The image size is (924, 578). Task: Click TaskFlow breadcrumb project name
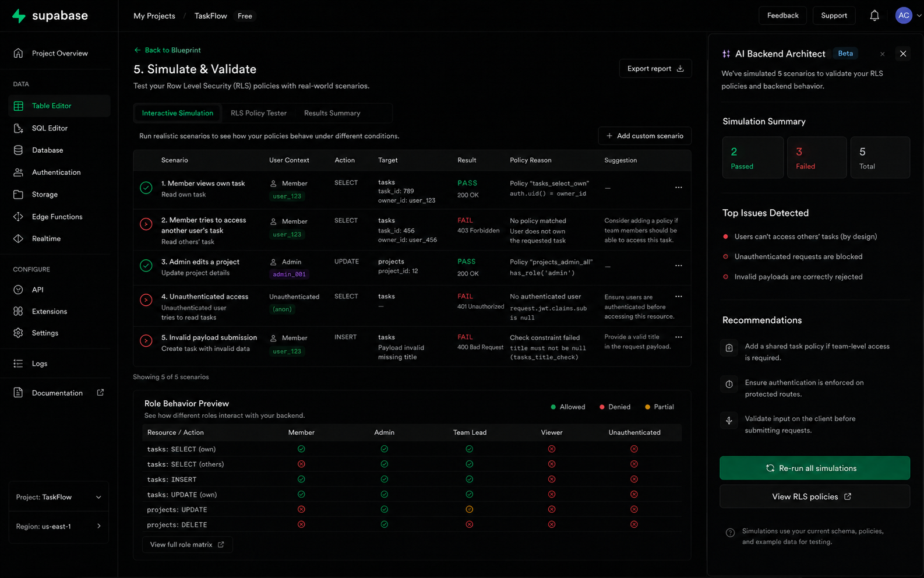click(x=211, y=16)
